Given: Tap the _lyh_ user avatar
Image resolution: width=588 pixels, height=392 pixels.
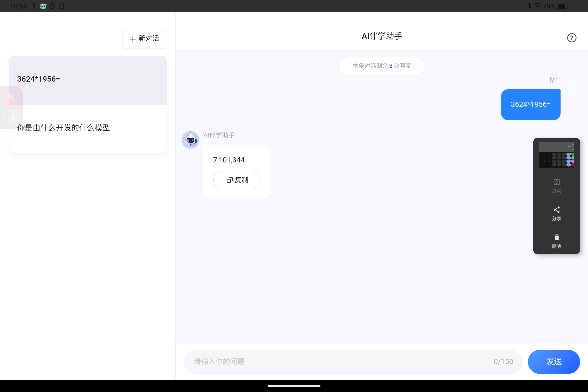Looking at the screenshot, I should (x=573, y=85).
